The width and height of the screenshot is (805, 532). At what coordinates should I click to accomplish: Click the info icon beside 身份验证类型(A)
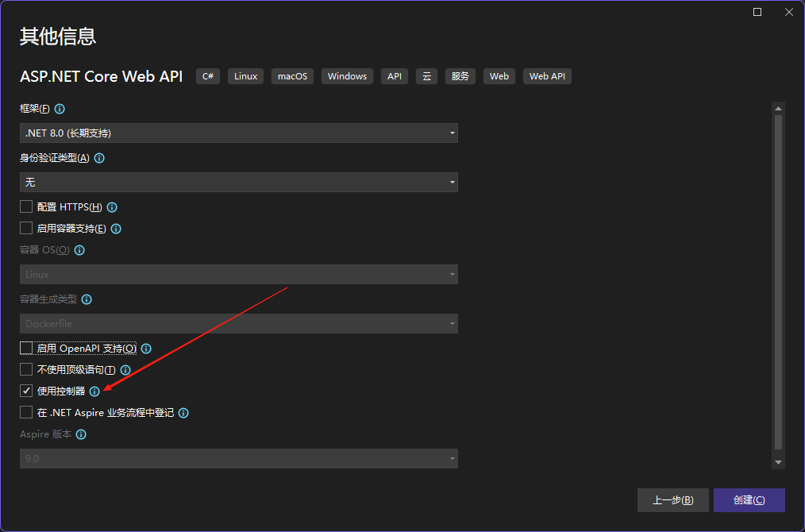pos(99,158)
